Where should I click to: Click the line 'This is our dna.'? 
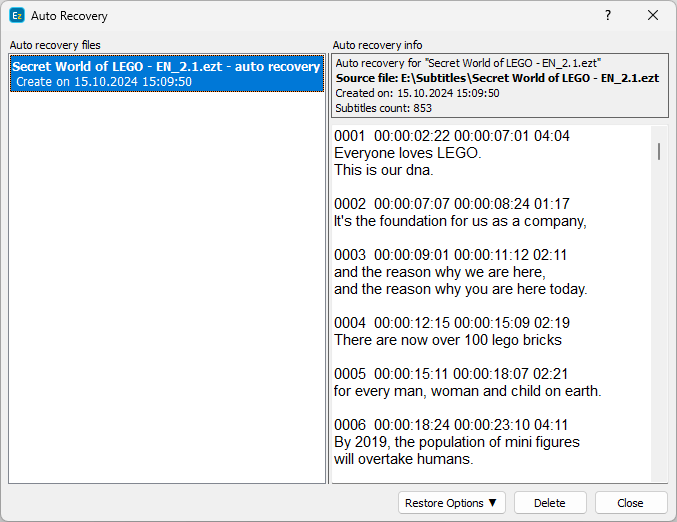(383, 170)
